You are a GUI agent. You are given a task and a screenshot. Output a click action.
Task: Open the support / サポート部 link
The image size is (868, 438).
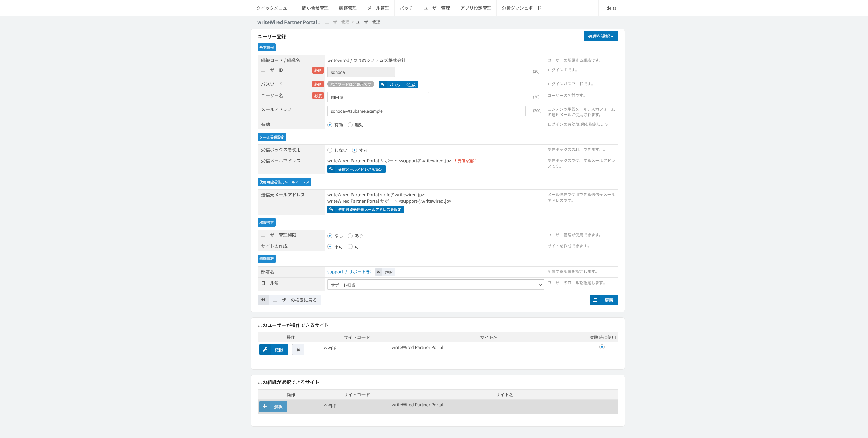coord(349,272)
